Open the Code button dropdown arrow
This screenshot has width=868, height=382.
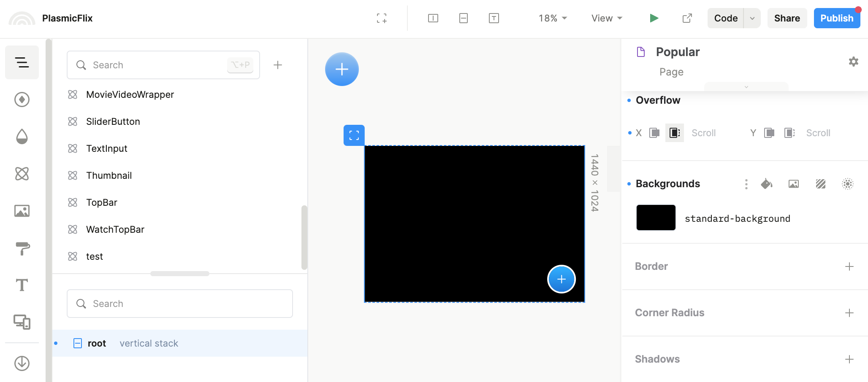point(752,18)
